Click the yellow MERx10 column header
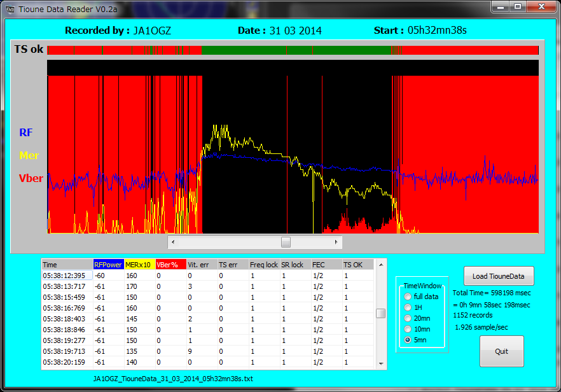 tap(139, 265)
